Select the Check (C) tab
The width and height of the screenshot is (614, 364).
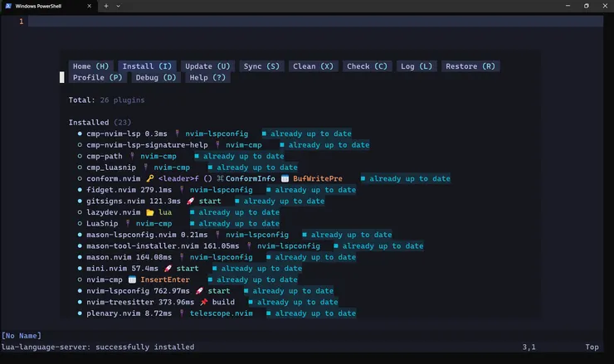click(367, 66)
